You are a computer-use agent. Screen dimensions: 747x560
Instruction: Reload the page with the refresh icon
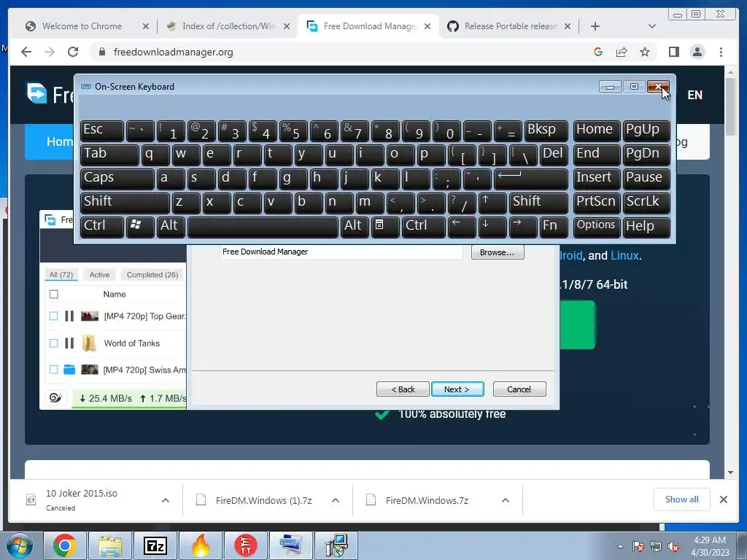[x=73, y=52]
